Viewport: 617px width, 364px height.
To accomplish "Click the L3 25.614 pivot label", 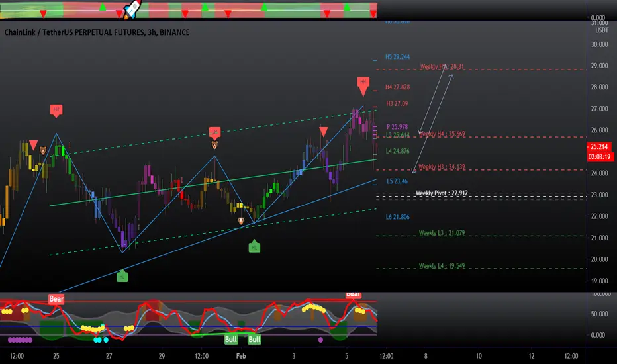I will tap(398, 135).
